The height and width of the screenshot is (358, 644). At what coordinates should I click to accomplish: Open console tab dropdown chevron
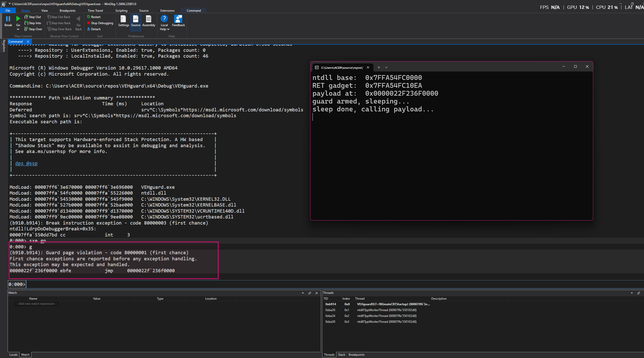[x=386, y=67]
